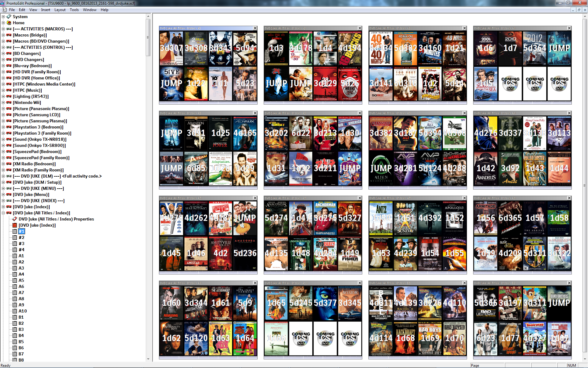Expand the [DVD Juke (Menu)] node
588x368 pixels.
point(3,194)
